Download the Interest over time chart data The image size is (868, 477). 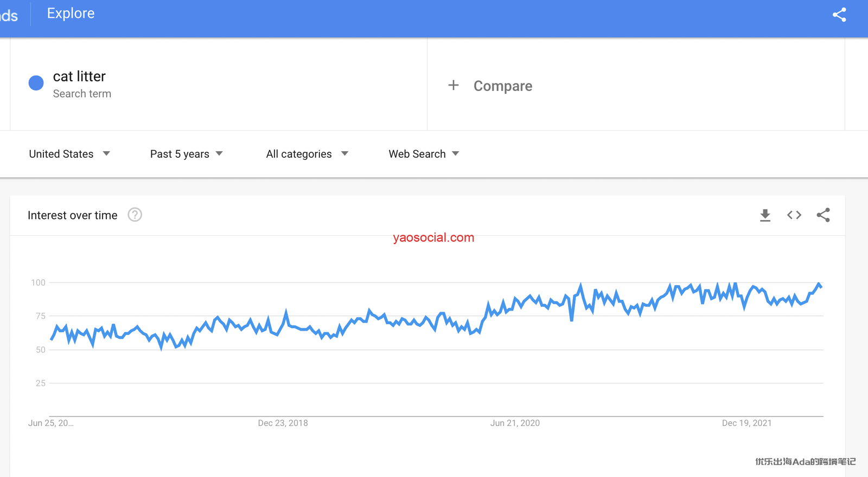pyautogui.click(x=765, y=215)
